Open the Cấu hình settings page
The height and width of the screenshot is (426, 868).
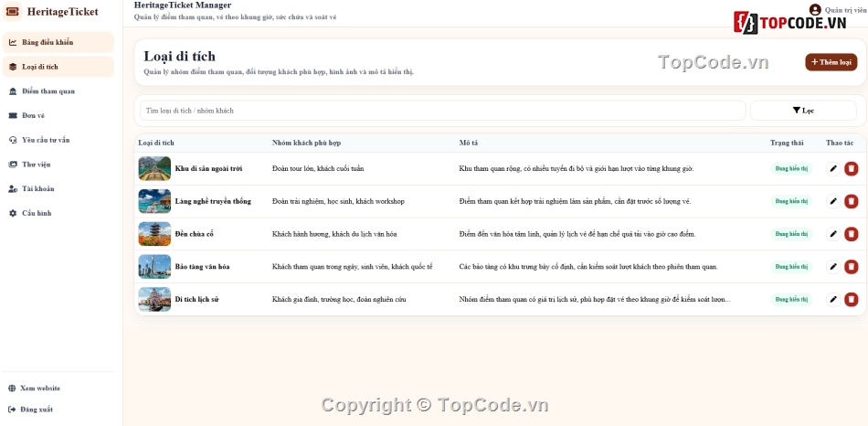coord(58,213)
